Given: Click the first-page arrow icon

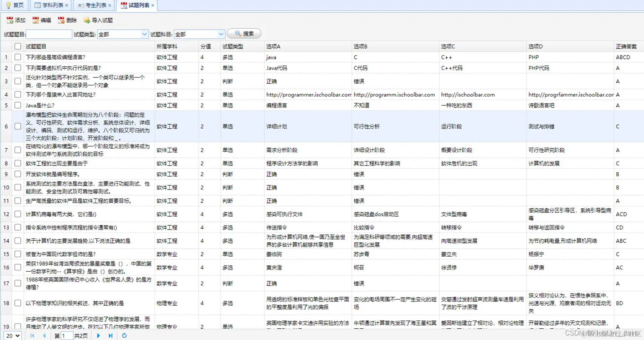Looking at the screenshot, I should pyautogui.click(x=32, y=335).
